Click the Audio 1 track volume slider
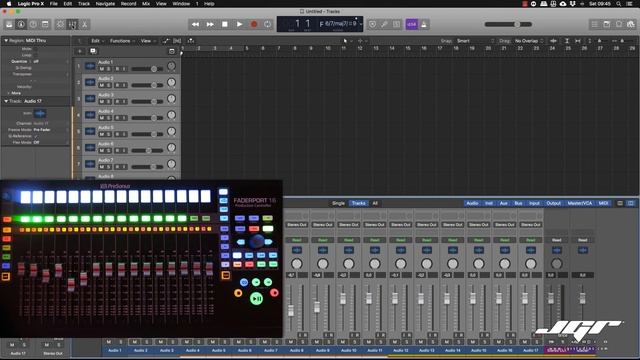 point(147,69)
